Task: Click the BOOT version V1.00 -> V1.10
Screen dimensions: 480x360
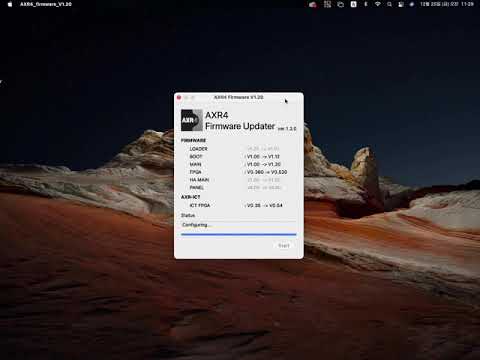Action: [x=263, y=157]
